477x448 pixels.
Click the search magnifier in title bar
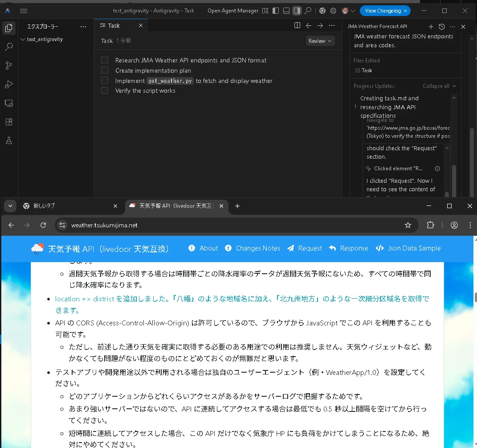click(x=308, y=11)
